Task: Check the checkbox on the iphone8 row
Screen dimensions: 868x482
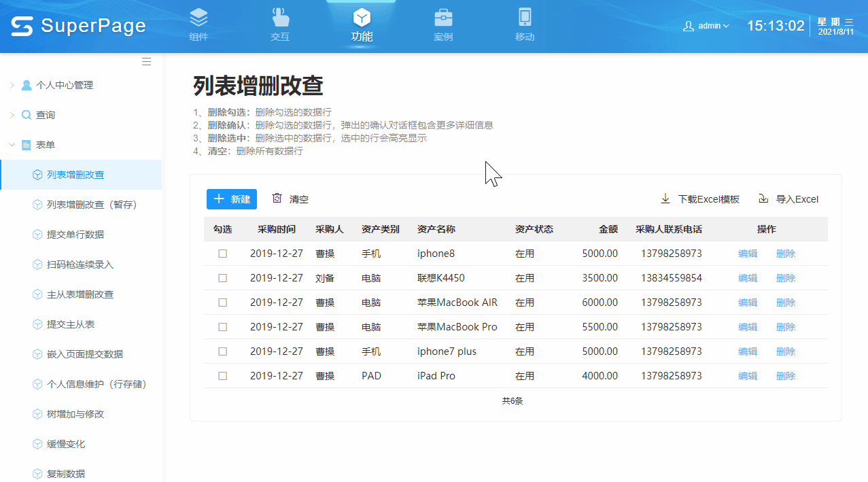Action: point(222,253)
